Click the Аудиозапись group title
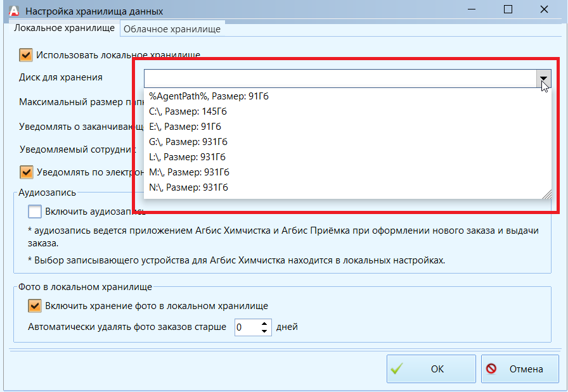The image size is (568, 392). 47,193
